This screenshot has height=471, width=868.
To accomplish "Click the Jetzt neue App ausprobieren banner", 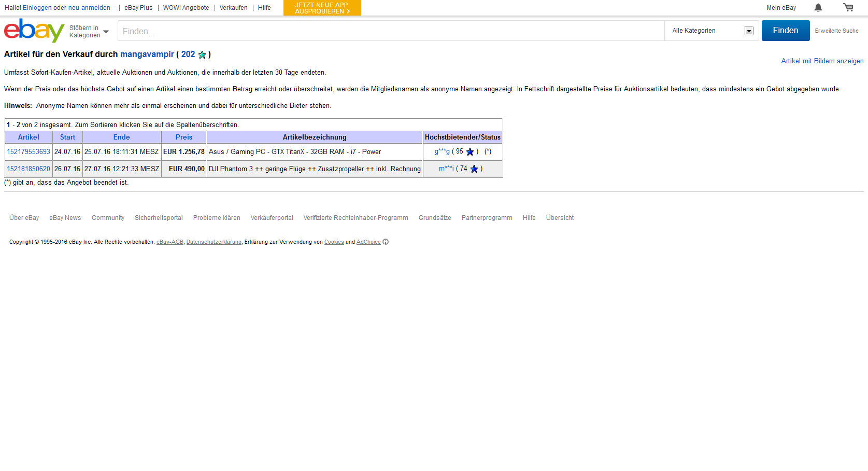I will (322, 8).
